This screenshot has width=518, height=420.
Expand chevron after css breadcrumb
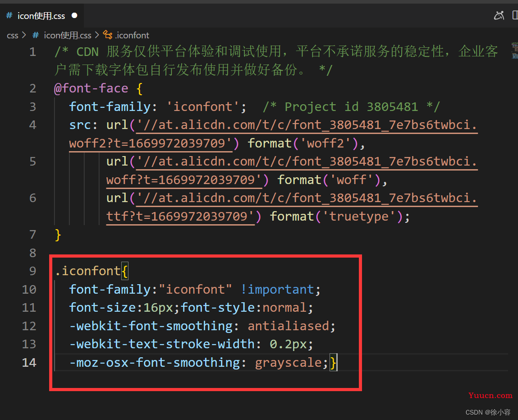coord(24,35)
